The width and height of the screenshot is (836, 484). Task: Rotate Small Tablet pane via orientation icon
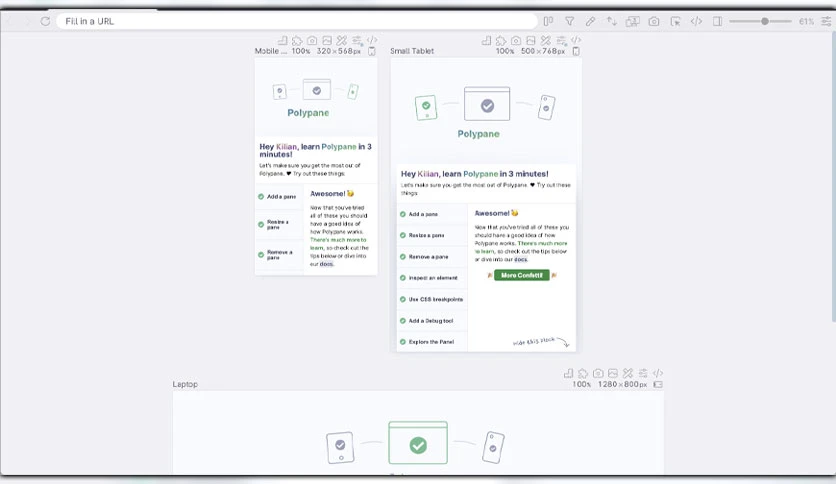click(576, 51)
